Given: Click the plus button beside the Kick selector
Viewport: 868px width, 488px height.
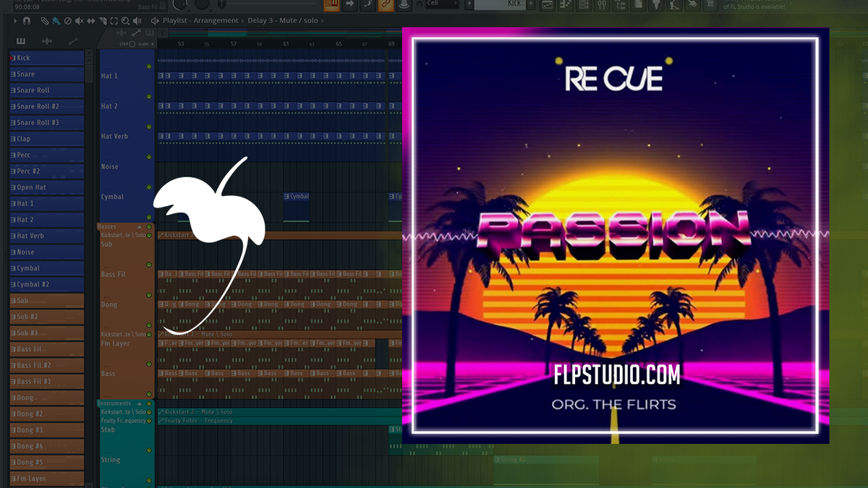Looking at the screenshot, I should (x=532, y=6).
